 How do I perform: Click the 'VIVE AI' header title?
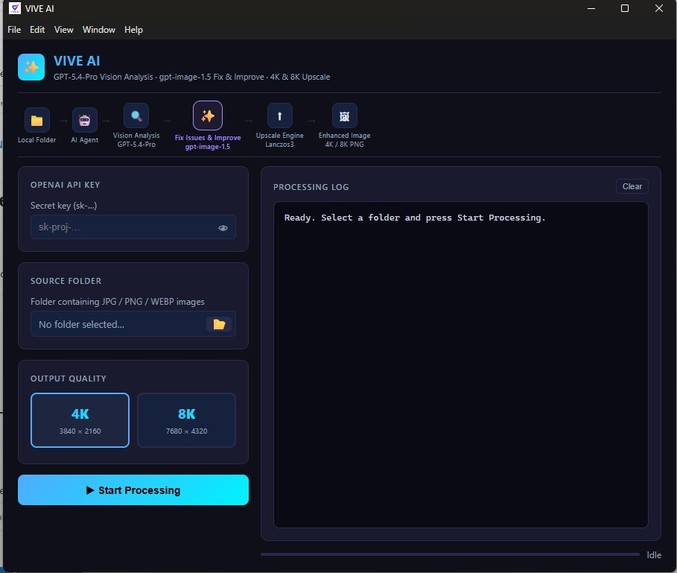[x=77, y=61]
